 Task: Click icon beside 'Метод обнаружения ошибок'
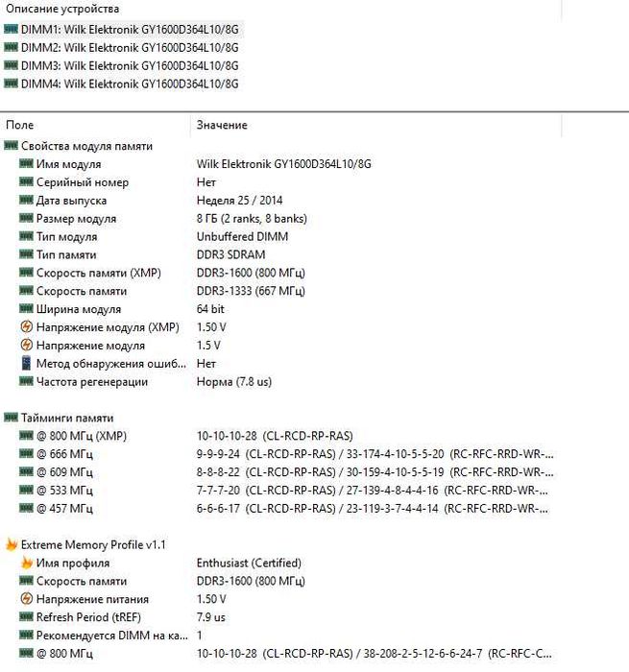(26, 363)
